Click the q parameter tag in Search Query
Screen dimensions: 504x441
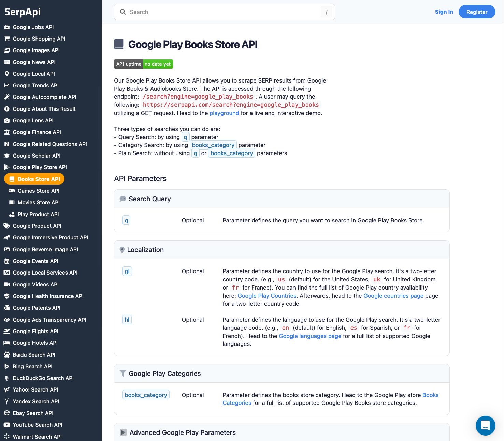coord(126,220)
